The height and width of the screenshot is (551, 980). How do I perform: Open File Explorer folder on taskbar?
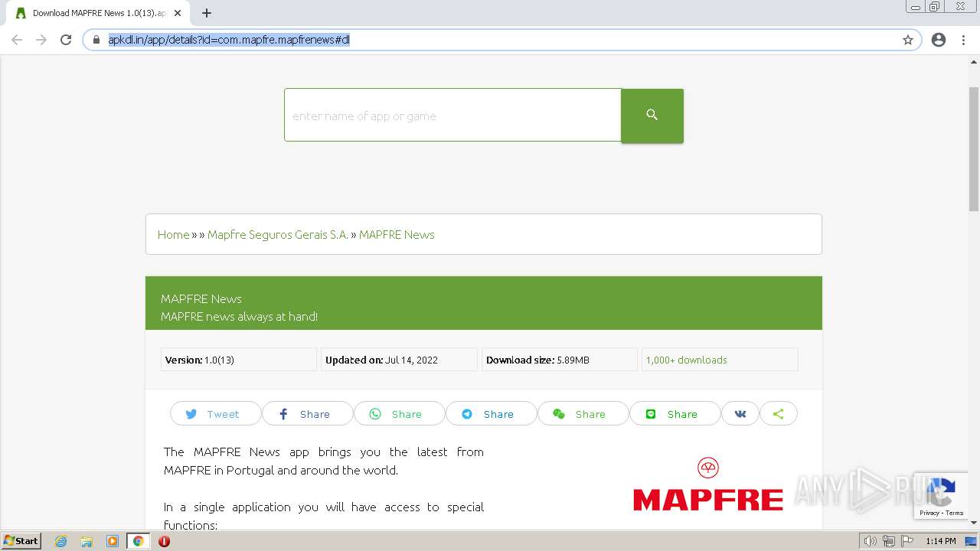point(87,541)
